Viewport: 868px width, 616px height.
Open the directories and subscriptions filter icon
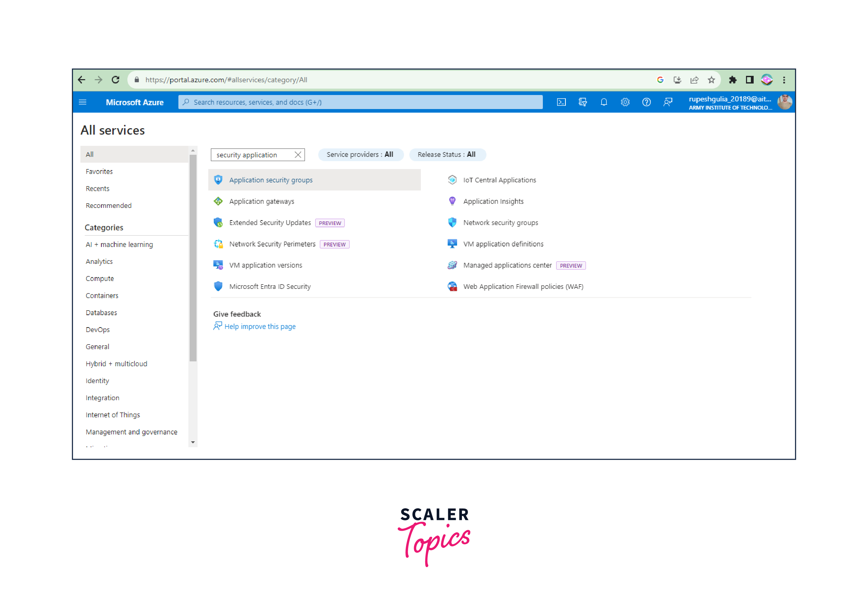pos(583,102)
